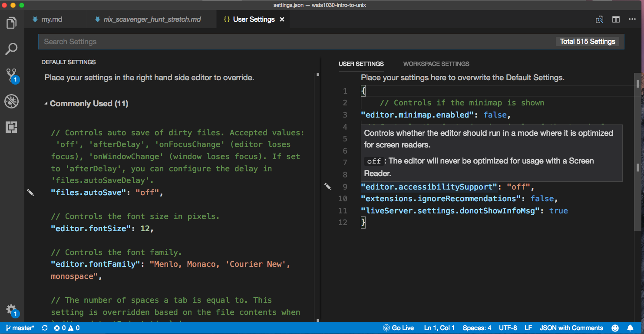Collapse the Commonly Used settings group
The image size is (644, 334).
[46, 104]
